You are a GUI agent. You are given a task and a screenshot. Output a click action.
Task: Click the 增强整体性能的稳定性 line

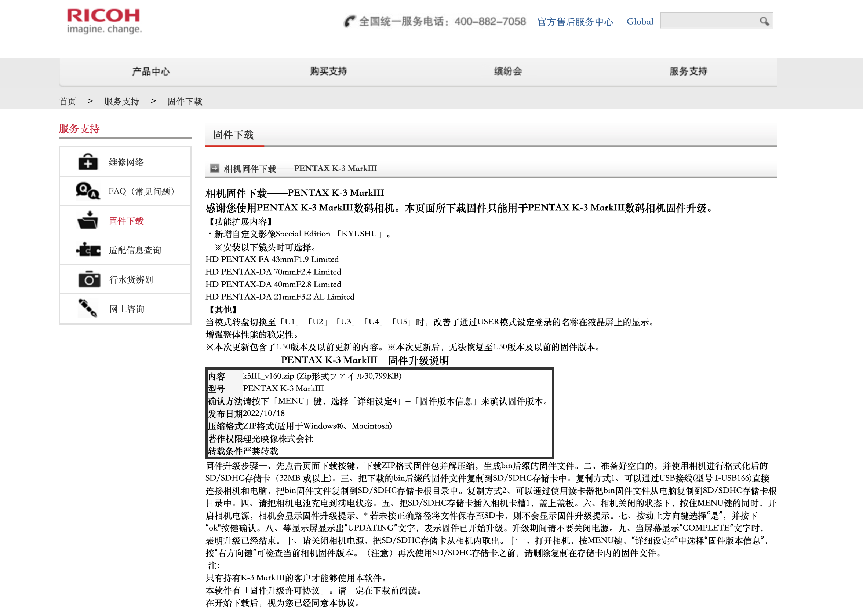click(x=253, y=334)
